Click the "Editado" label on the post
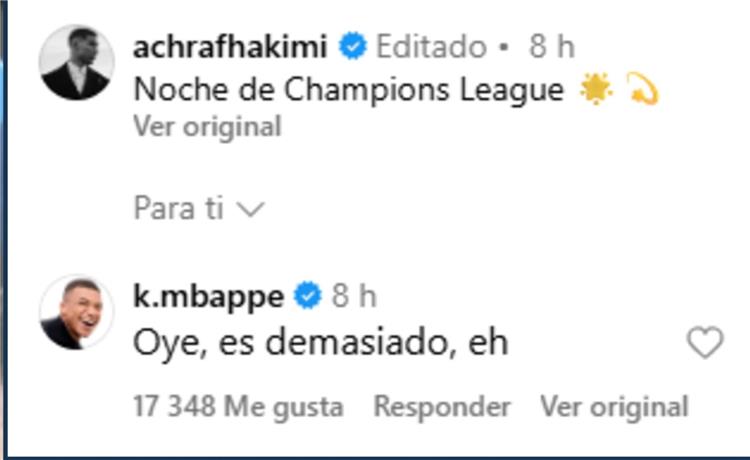The width and height of the screenshot is (750, 460). [x=431, y=46]
